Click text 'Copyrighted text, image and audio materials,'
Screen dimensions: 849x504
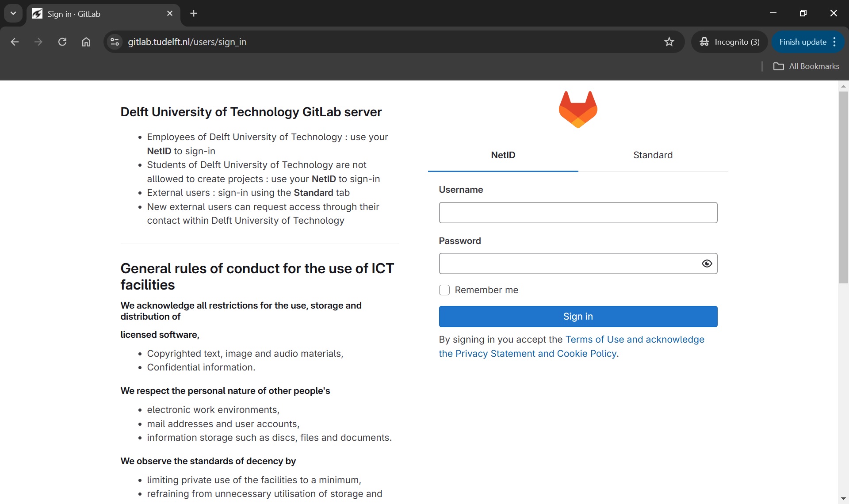pyautogui.click(x=245, y=354)
